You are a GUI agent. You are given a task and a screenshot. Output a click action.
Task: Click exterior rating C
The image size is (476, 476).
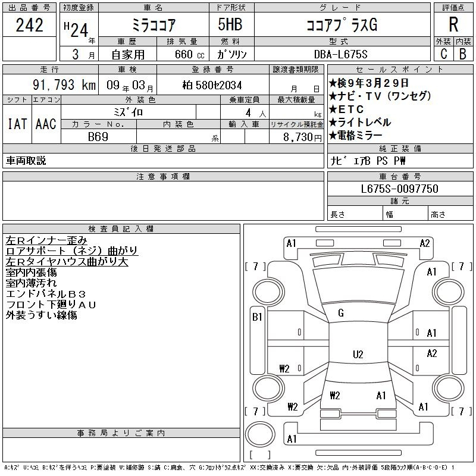point(443,54)
